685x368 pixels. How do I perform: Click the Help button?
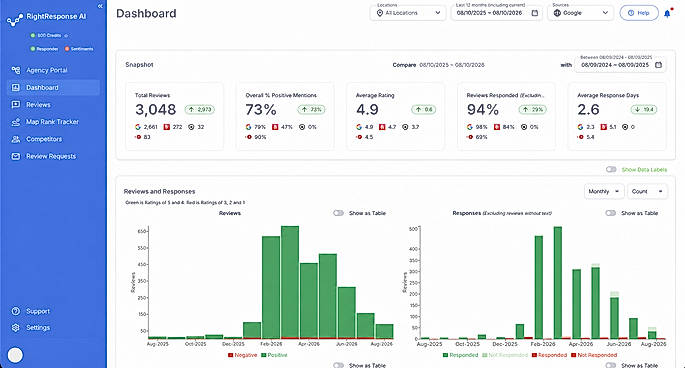[x=639, y=13]
